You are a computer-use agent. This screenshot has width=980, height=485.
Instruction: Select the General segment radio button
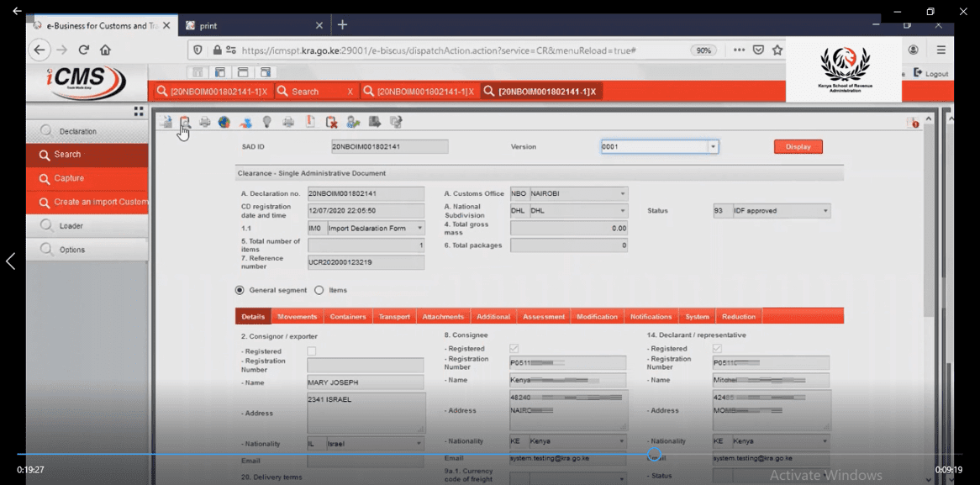pyautogui.click(x=240, y=290)
